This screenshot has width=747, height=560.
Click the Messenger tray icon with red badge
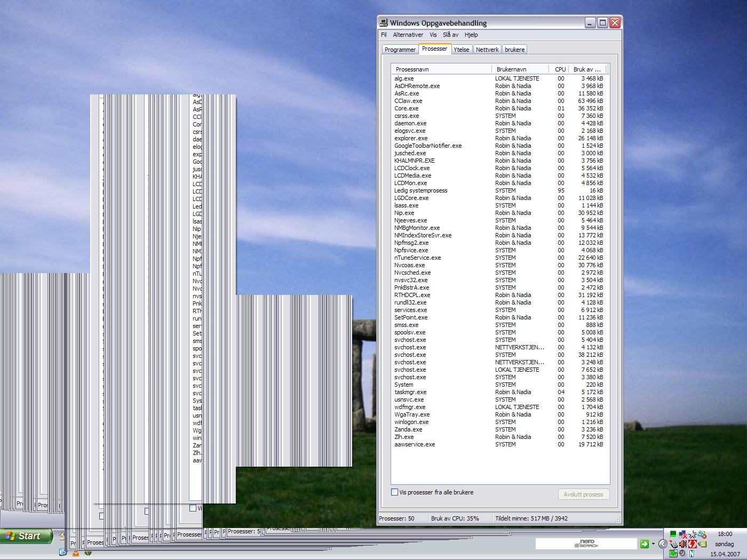coord(702,534)
